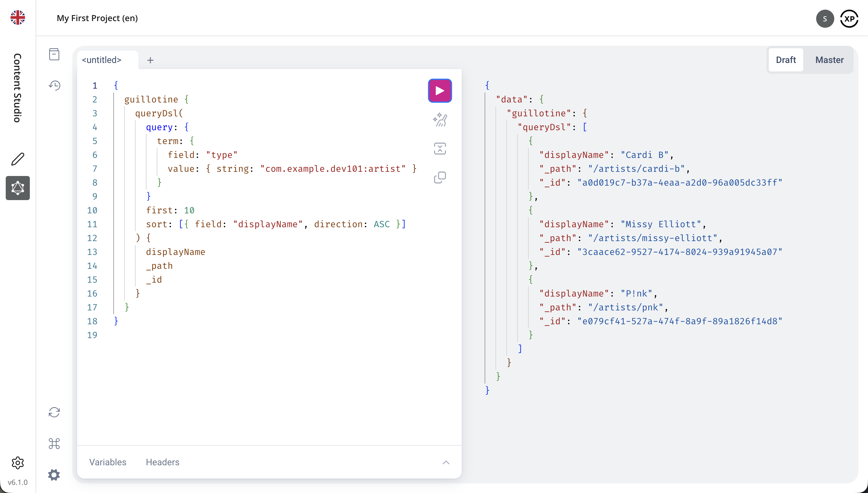The image size is (868, 493).
Task: Click the version v6.1.0 label
Action: click(17, 482)
